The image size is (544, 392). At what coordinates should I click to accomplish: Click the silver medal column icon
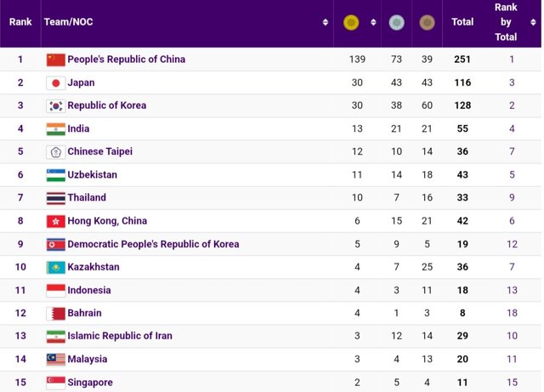tap(396, 22)
